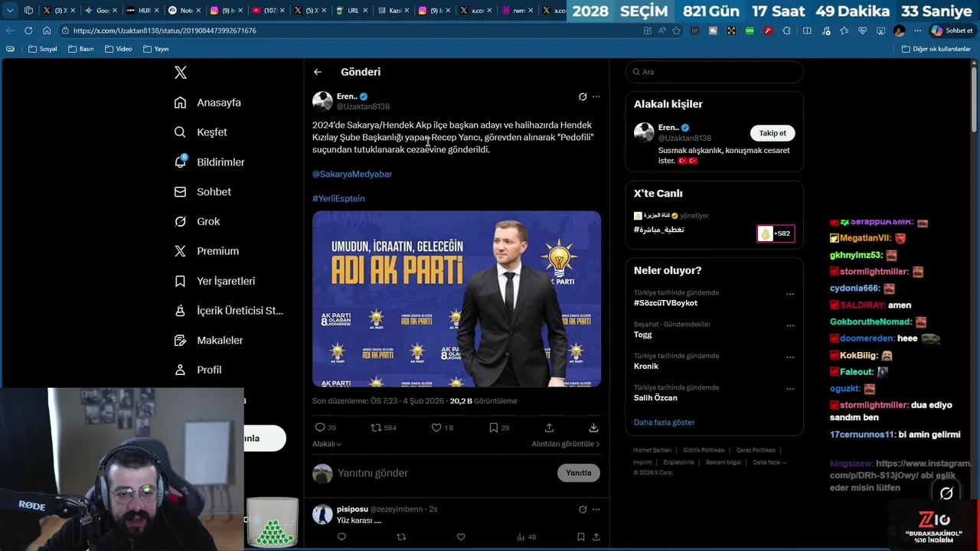The height and width of the screenshot is (551, 980).
Task: Bookmark pisiposu's reply
Action: point(581,537)
